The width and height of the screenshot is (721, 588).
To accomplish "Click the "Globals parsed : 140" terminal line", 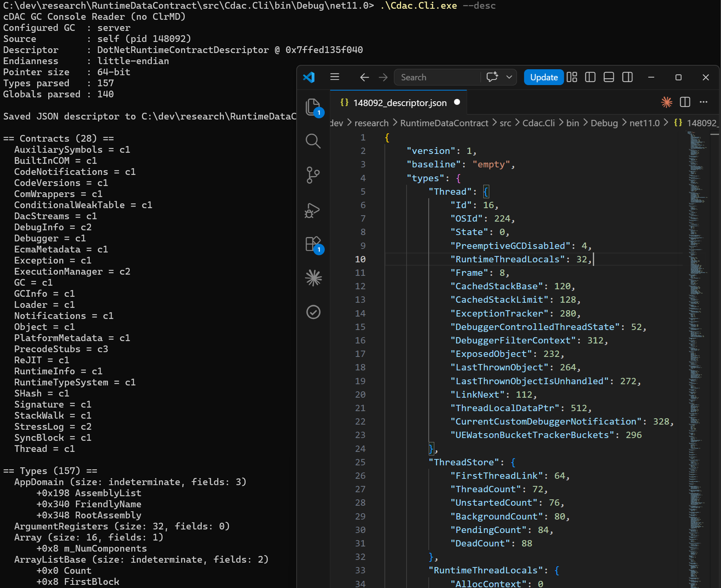I will point(59,94).
